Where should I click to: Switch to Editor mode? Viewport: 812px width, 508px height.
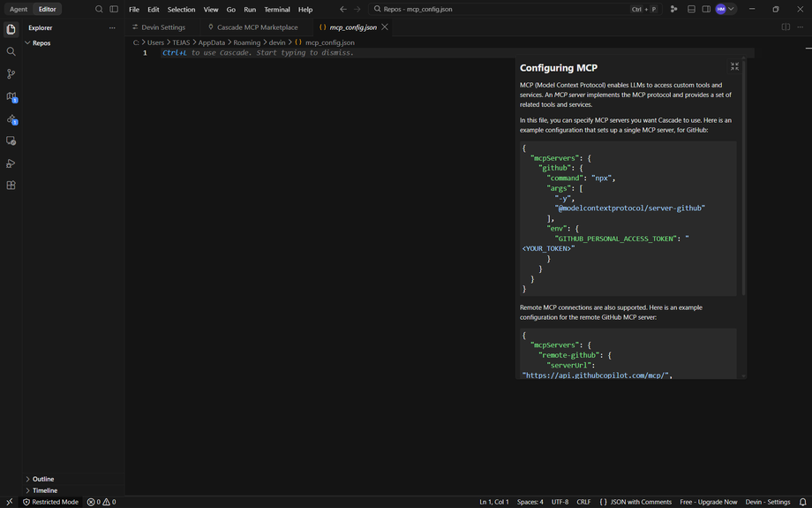pos(47,10)
